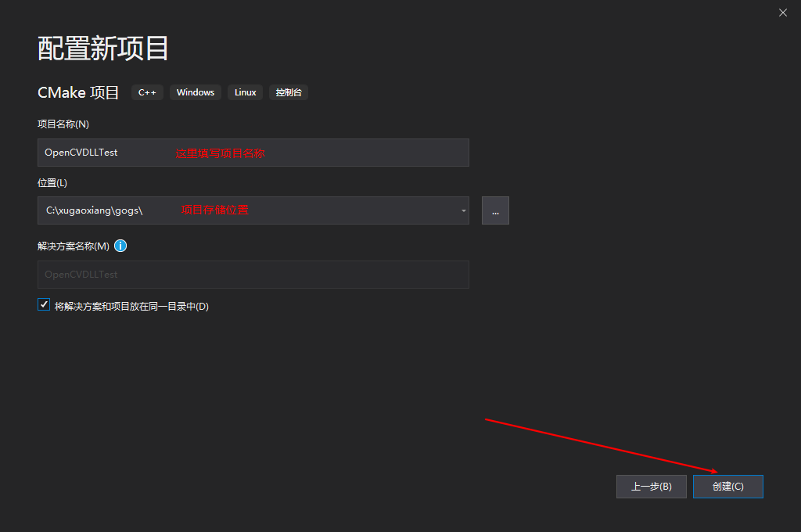Click the 位置(L) label

click(x=52, y=183)
